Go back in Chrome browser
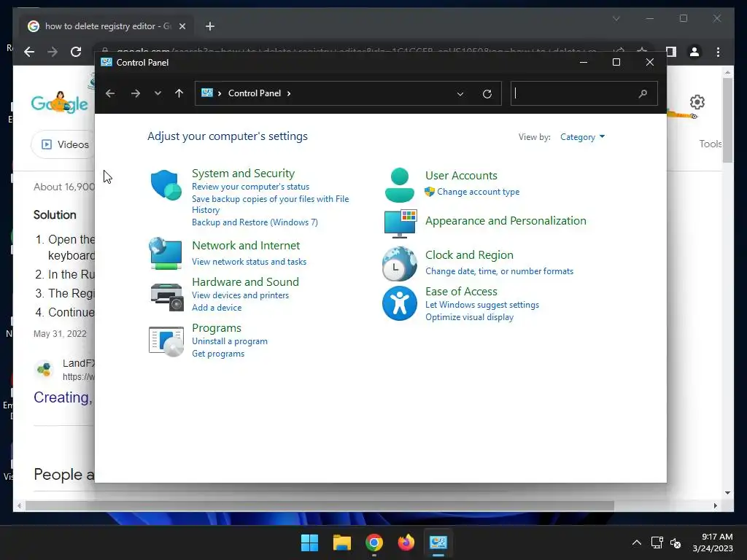This screenshot has height=560, width=747. pyautogui.click(x=29, y=52)
